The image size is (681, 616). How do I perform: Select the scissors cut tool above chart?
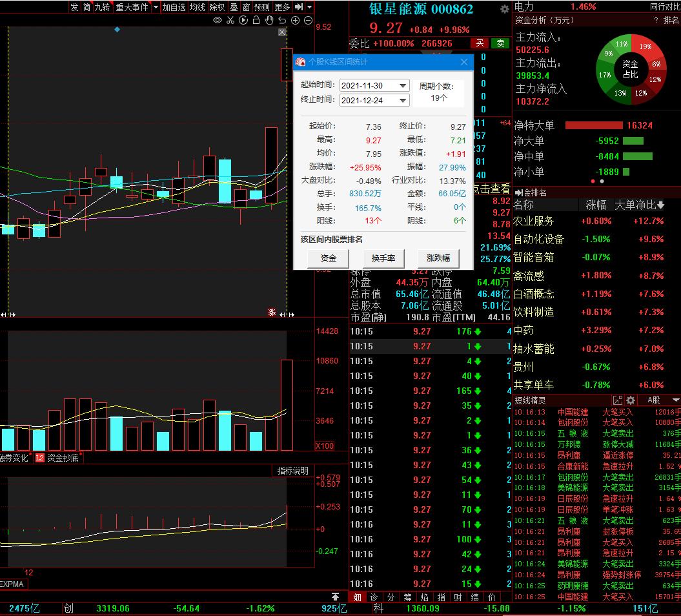(230, 20)
